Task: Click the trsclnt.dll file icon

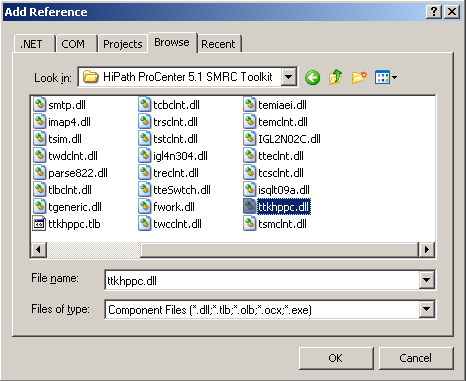Action: [144, 121]
